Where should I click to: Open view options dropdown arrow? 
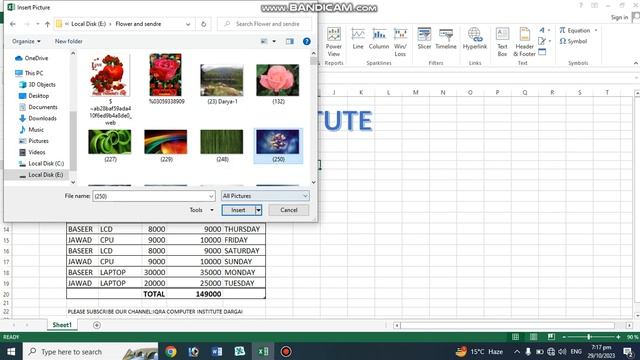click(274, 41)
